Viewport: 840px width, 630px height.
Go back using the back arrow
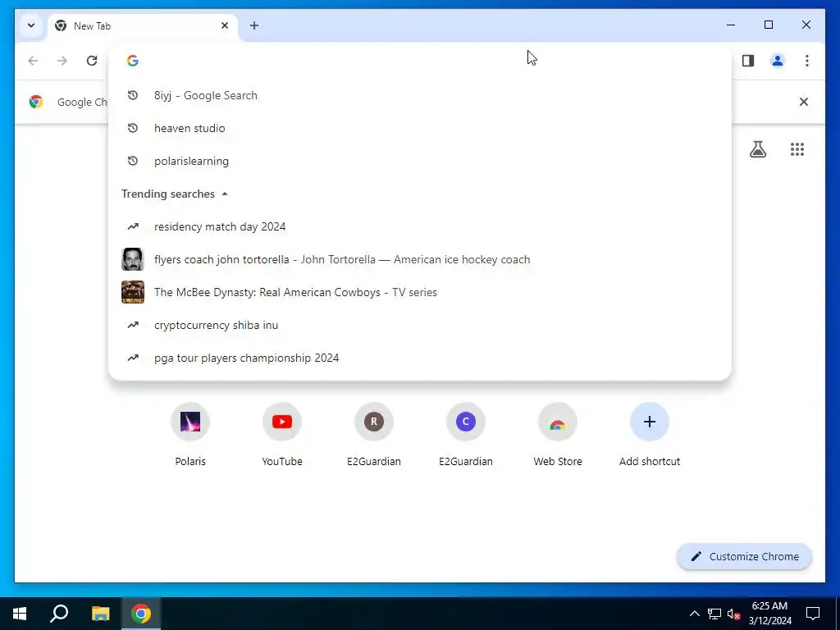click(x=33, y=61)
